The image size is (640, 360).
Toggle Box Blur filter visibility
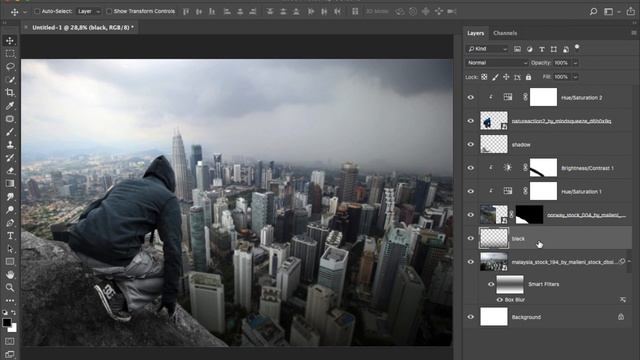pos(499,300)
